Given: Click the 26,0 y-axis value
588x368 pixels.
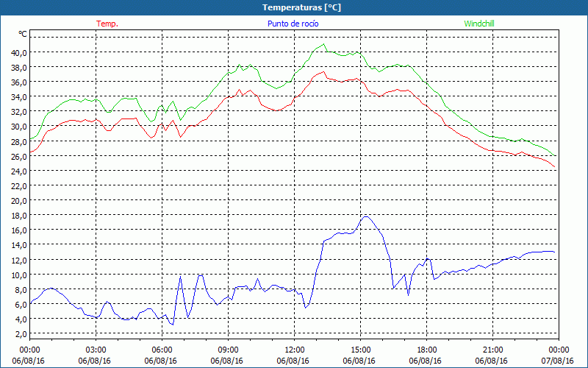Looking at the screenshot, I should [x=19, y=157].
